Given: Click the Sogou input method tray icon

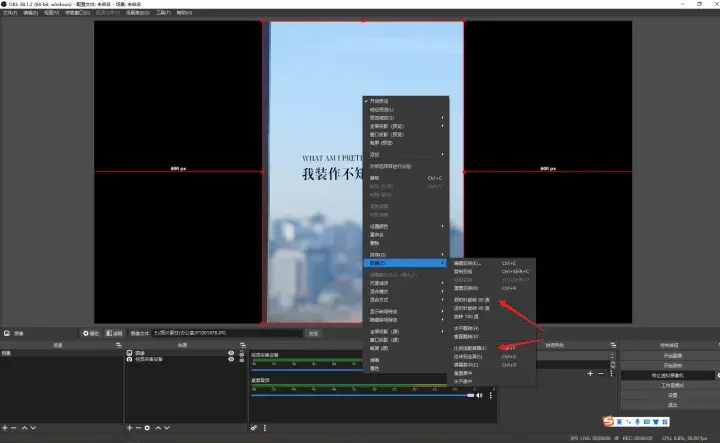Looking at the screenshot, I should [606, 421].
